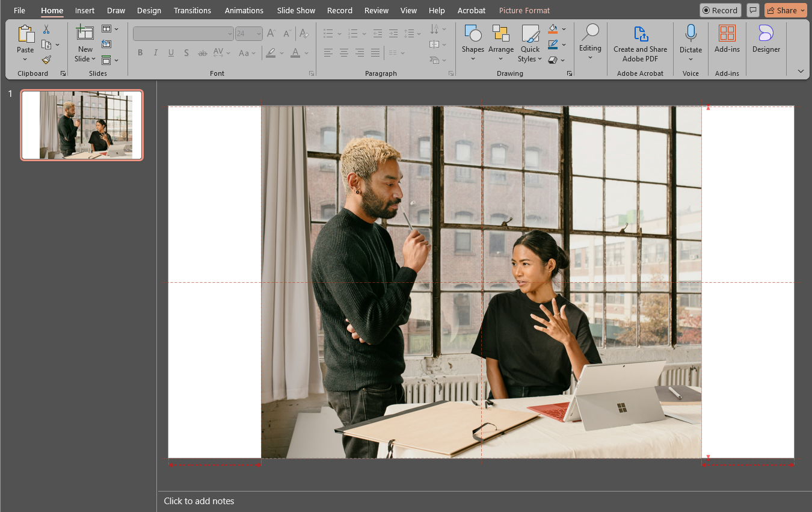This screenshot has height=512, width=812.
Task: Toggle Bold formatting
Action: (x=140, y=53)
